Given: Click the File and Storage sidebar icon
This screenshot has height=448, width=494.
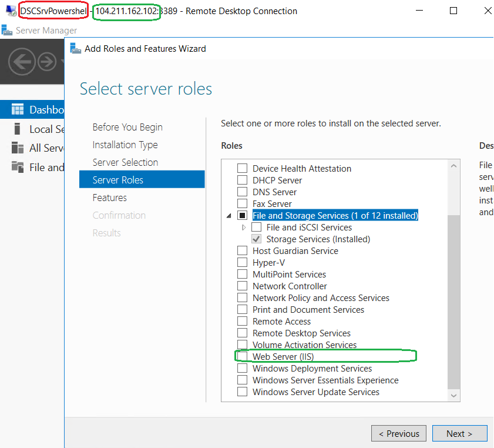Looking at the screenshot, I should [x=18, y=167].
